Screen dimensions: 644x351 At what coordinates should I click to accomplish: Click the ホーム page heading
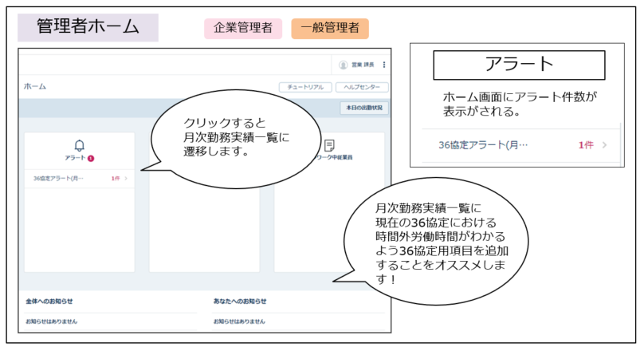click(35, 86)
